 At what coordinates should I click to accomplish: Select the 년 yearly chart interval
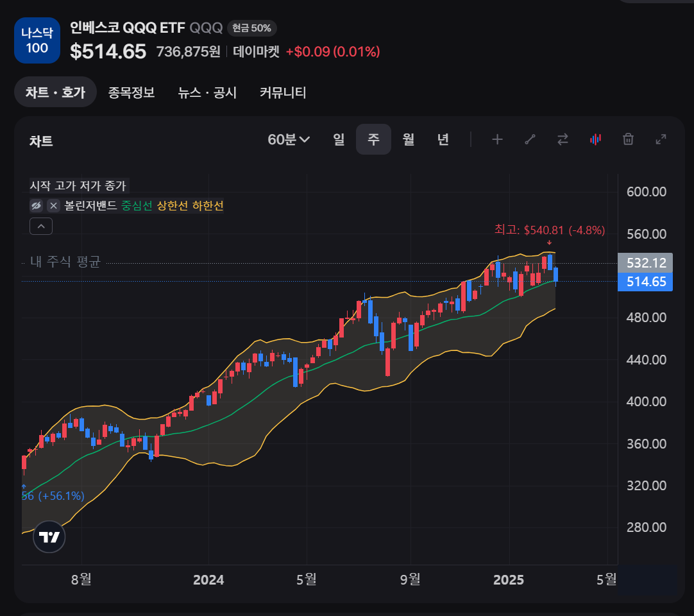[x=443, y=139]
